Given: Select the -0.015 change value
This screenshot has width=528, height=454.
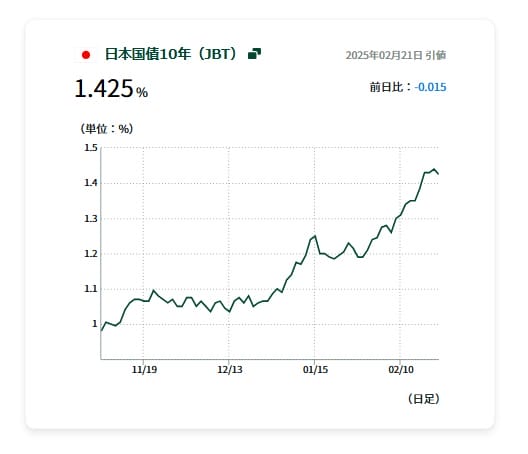Looking at the screenshot, I should coord(430,87).
